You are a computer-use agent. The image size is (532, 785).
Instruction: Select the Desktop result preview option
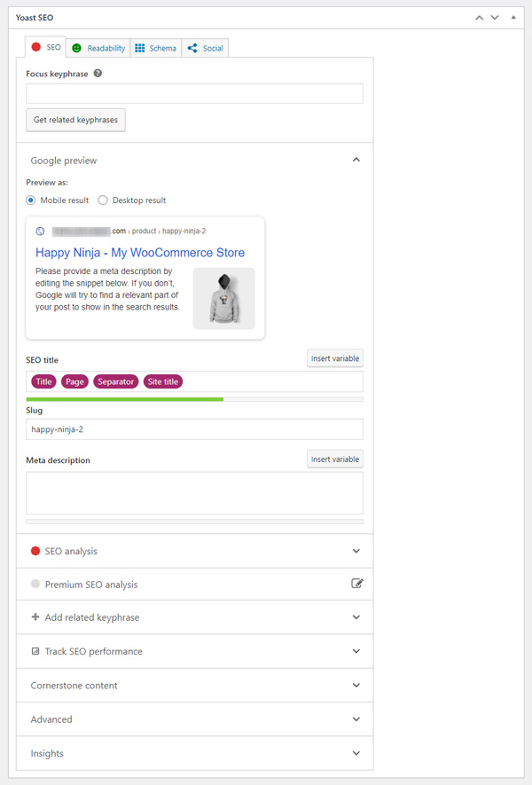point(103,200)
